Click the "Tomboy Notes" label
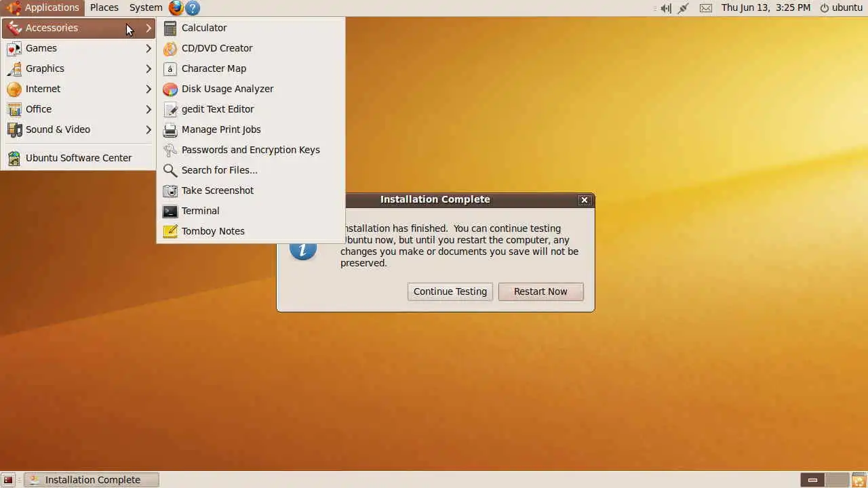The height and width of the screenshot is (488, 868). tap(213, 231)
